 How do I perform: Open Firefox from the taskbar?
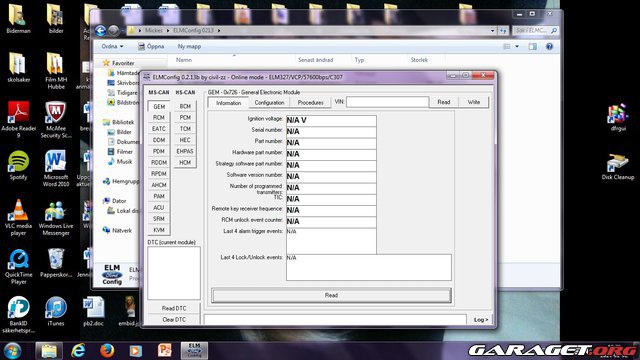(107, 351)
